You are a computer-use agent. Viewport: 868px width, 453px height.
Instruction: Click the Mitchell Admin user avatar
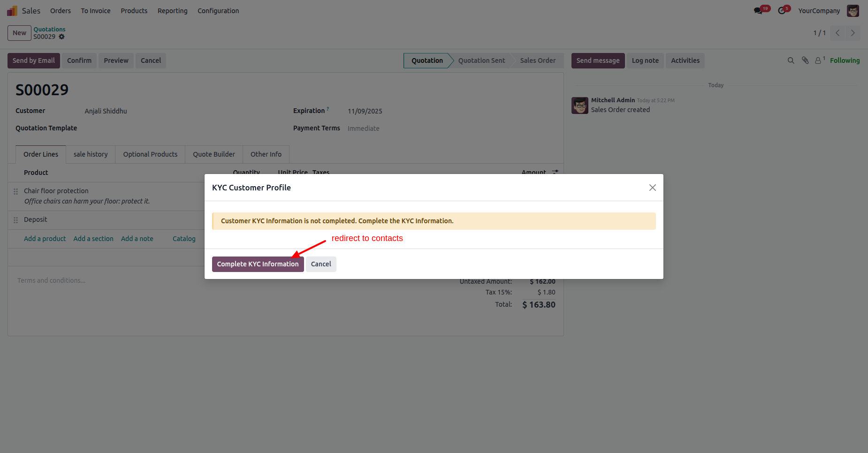[x=853, y=11]
